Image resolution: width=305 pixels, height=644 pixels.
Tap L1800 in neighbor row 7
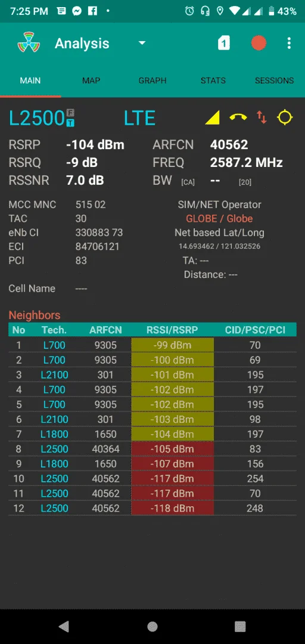tap(54, 434)
